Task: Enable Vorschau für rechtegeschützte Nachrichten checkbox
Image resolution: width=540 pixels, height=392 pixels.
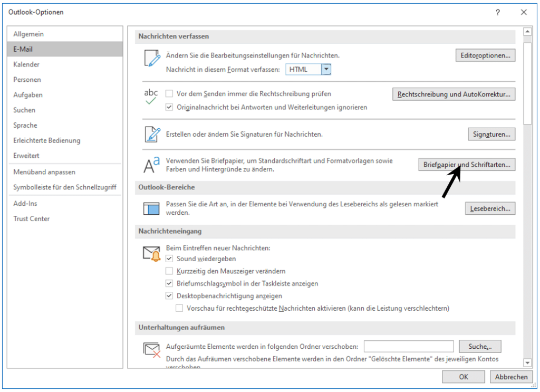Action: tap(179, 308)
